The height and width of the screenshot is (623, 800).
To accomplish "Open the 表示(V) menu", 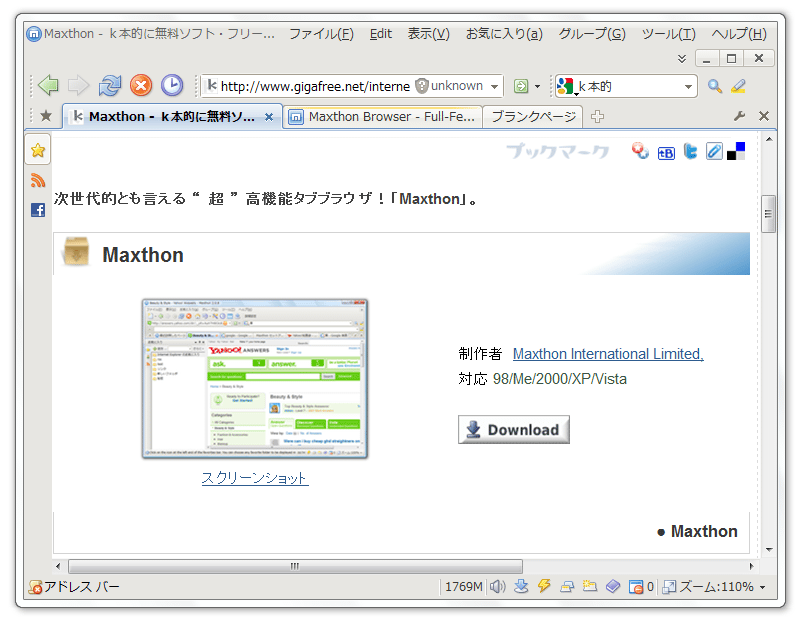I will click(x=429, y=34).
